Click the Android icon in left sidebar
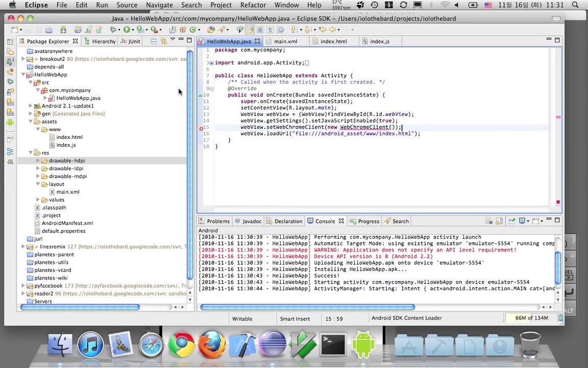 (10, 123)
